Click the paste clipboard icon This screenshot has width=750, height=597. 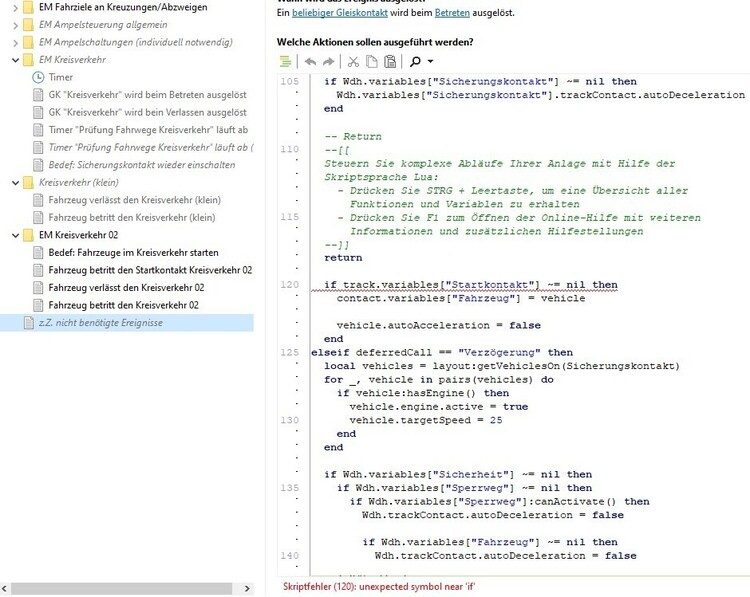click(x=390, y=61)
